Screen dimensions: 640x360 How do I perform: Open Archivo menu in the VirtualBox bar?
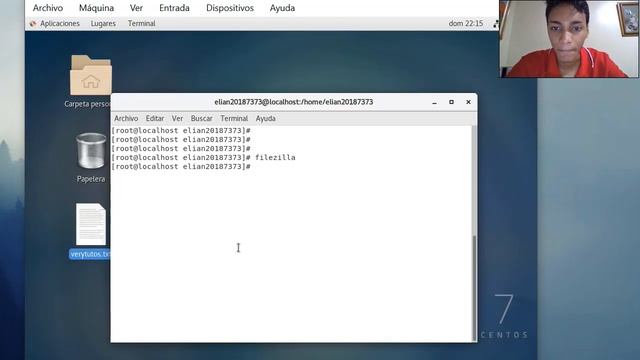[x=48, y=8]
